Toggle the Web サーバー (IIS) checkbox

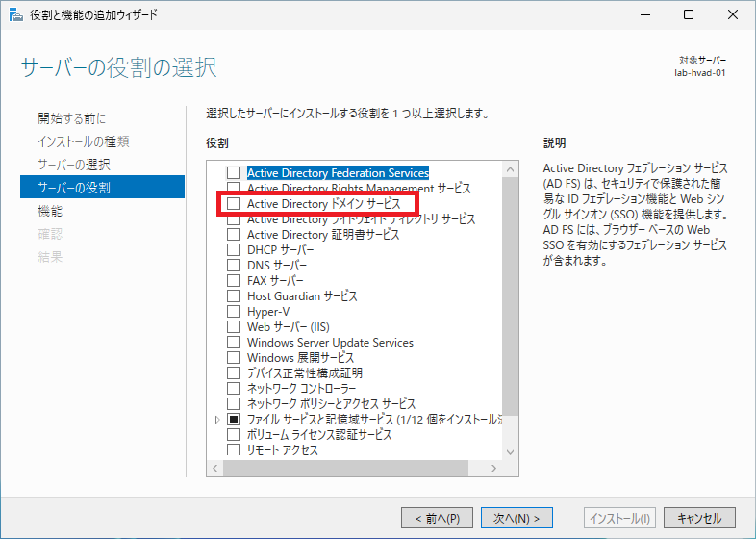point(234,327)
